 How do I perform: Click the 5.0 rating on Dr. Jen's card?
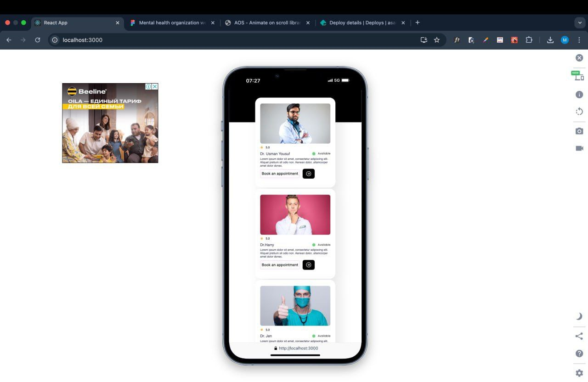click(x=265, y=330)
